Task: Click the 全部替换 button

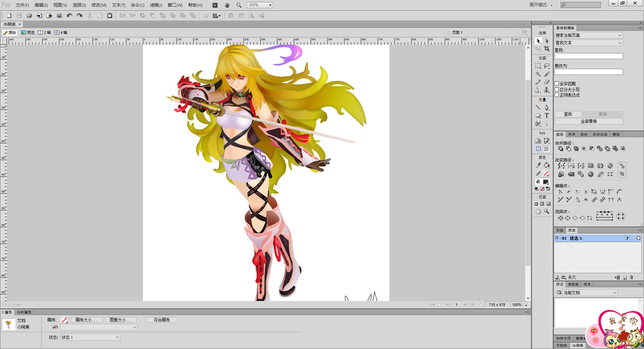Action: point(589,121)
